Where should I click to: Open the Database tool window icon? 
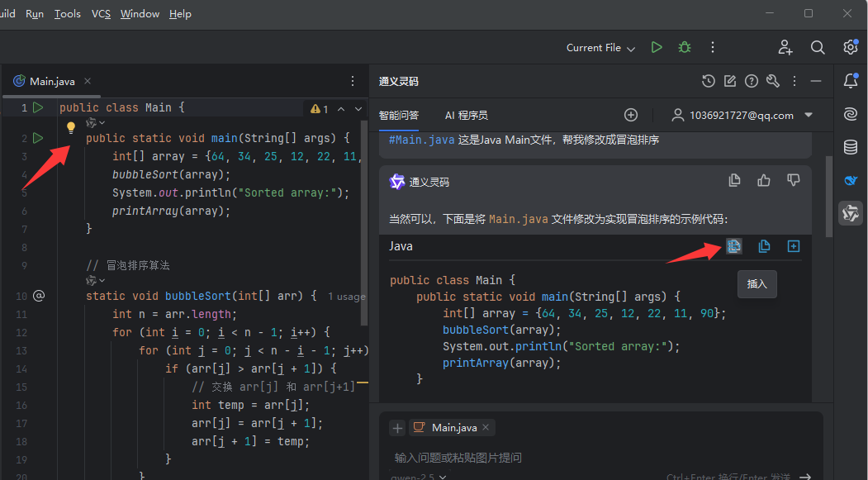pos(851,147)
